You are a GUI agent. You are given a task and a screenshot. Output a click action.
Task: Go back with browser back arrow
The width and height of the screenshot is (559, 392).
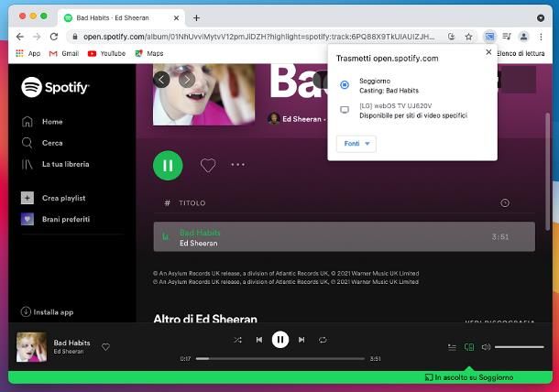20,37
